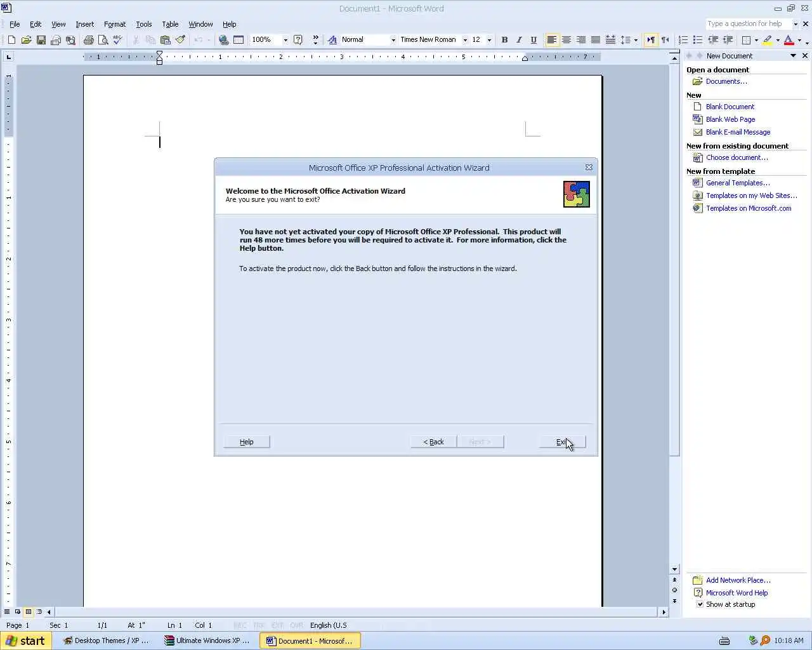Open the Table menu
Screen dimensions: 812x650
[x=170, y=24]
